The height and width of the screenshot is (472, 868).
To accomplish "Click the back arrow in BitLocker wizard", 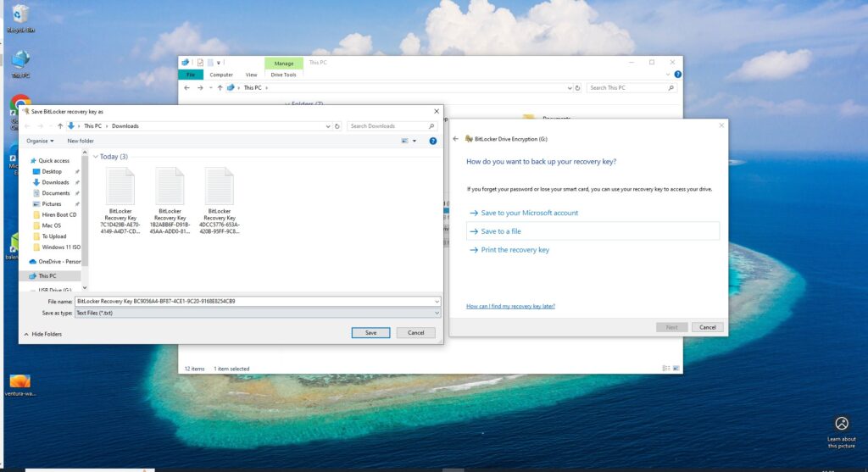I will [x=455, y=139].
